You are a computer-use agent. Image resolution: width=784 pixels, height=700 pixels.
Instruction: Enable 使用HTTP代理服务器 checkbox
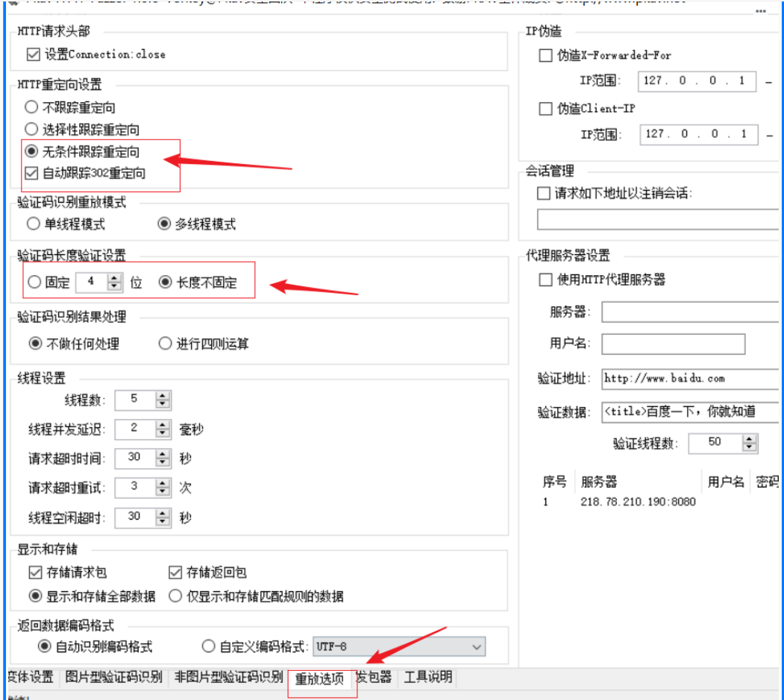[545, 280]
